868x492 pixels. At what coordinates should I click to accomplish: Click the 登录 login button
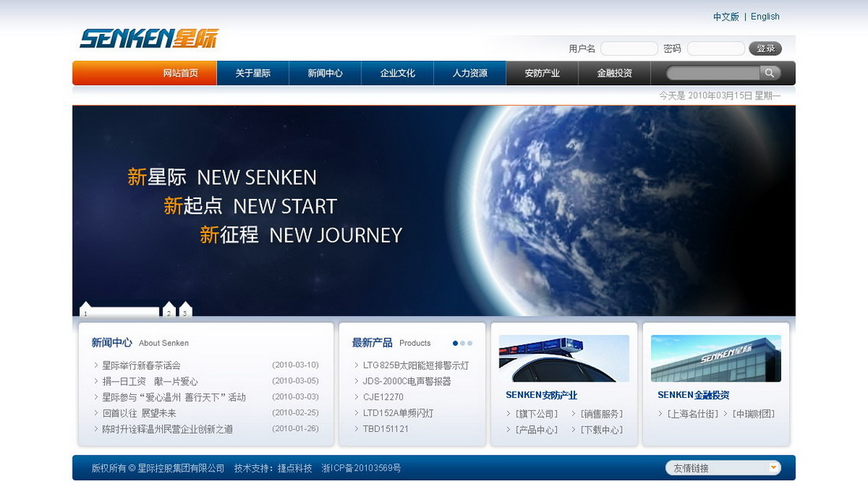click(x=765, y=49)
